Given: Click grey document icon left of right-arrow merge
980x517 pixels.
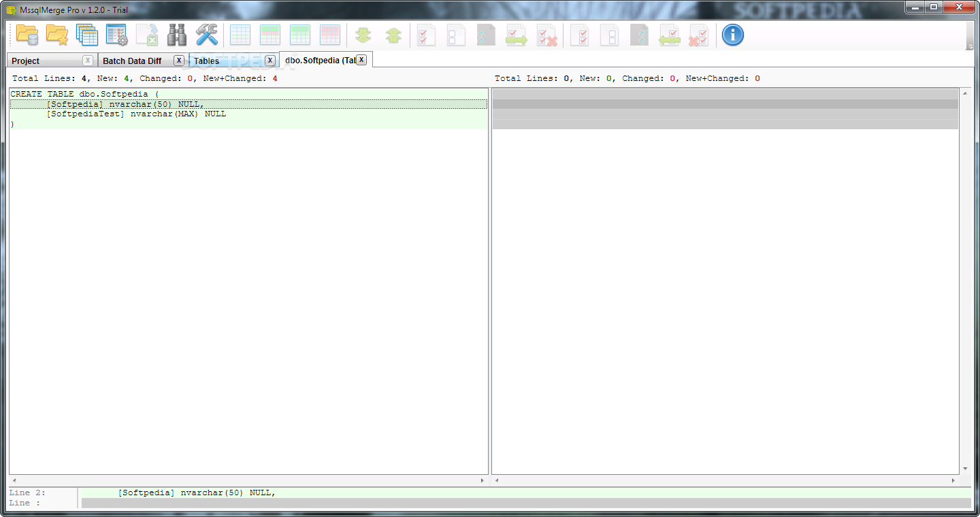Looking at the screenshot, I should 487,35.
